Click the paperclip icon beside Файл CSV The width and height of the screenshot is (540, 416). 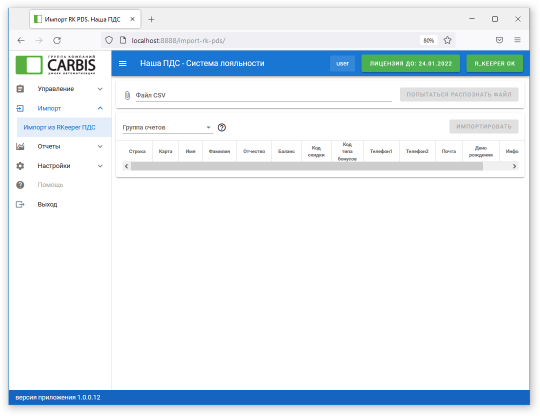(127, 95)
